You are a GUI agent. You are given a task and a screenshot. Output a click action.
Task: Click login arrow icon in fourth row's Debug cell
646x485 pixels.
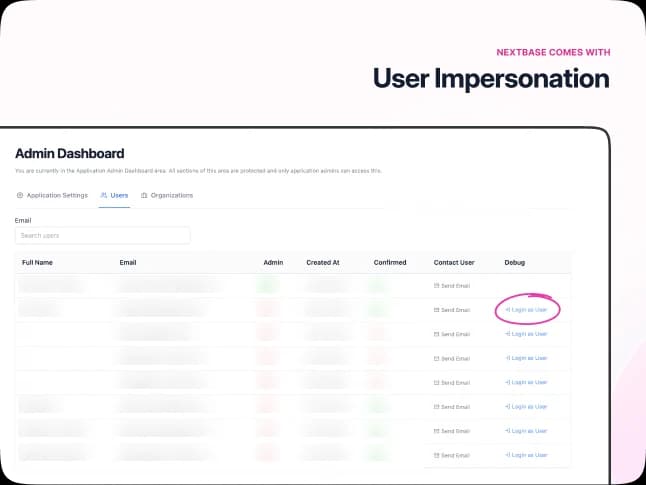(x=509, y=358)
